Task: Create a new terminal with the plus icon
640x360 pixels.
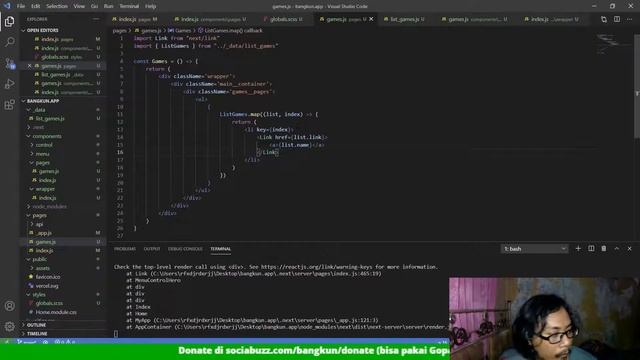Action: coord(578,249)
